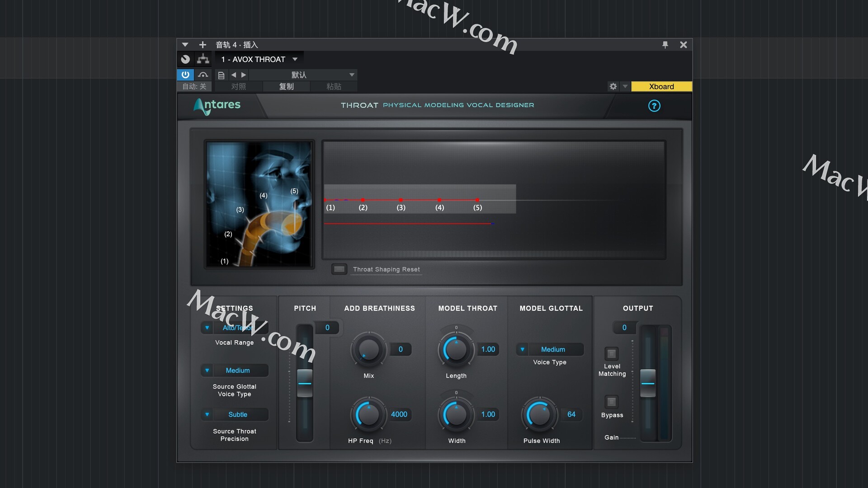The width and height of the screenshot is (868, 488).
Task: Click the HP Freq value 4000
Action: click(x=399, y=414)
